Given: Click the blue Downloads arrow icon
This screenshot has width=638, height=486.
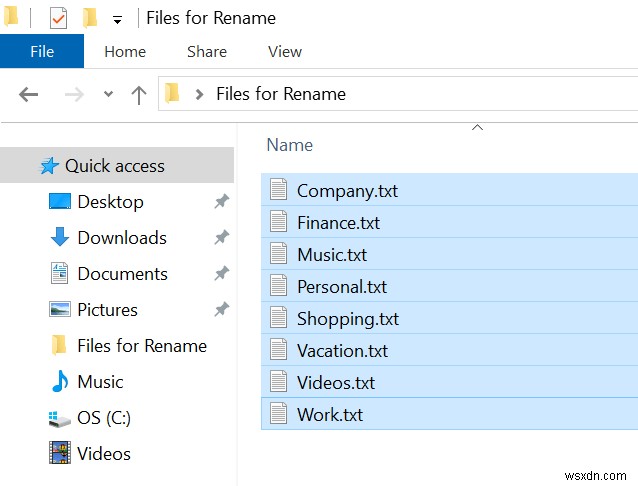Looking at the screenshot, I should coord(60,236).
